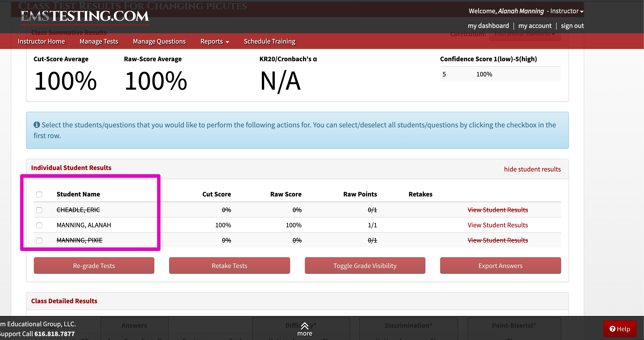Open the Instructor user dropdown
The image size is (644, 340).
(567, 11)
